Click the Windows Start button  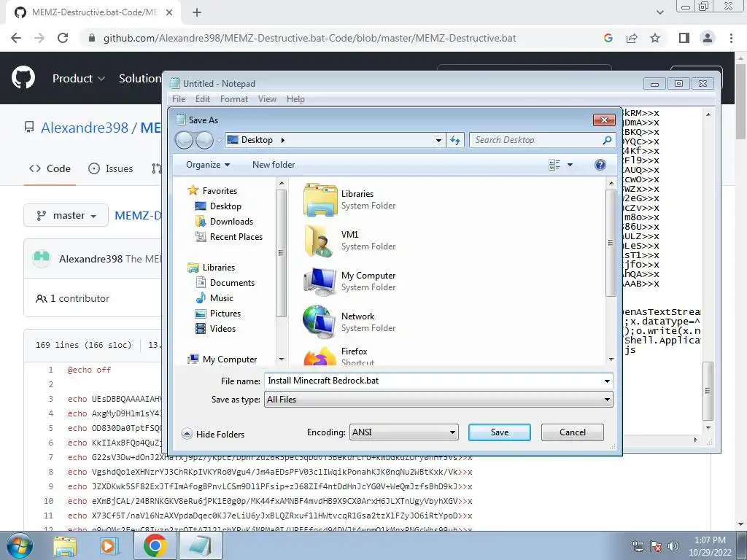[20, 545]
